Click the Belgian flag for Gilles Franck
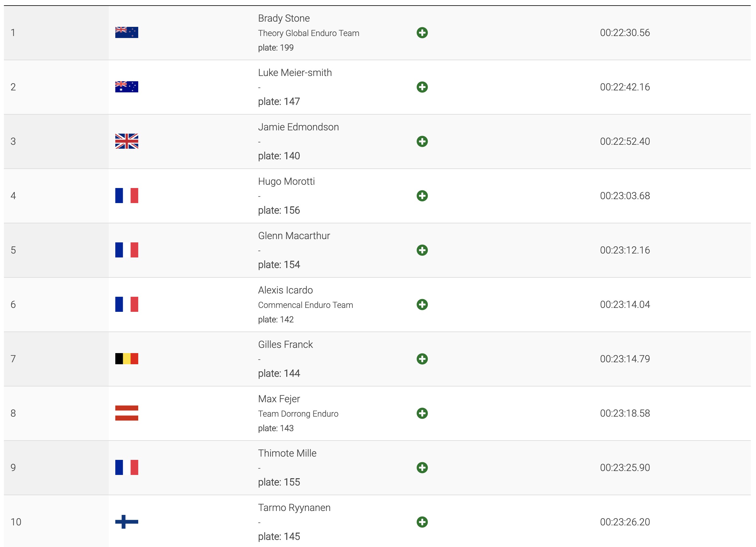 point(127,359)
